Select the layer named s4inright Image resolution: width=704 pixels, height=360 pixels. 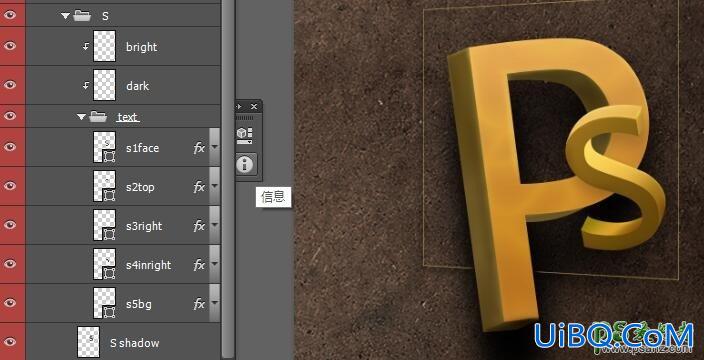[x=148, y=265]
